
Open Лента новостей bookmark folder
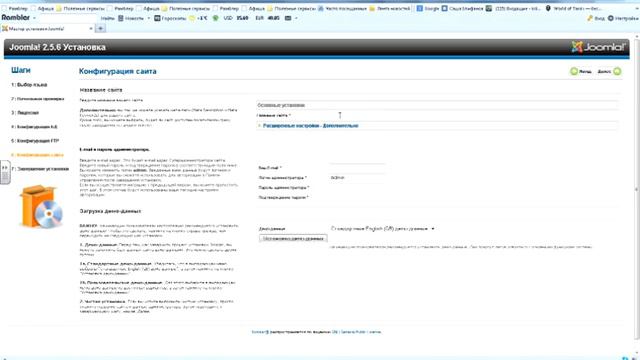(x=389, y=8)
